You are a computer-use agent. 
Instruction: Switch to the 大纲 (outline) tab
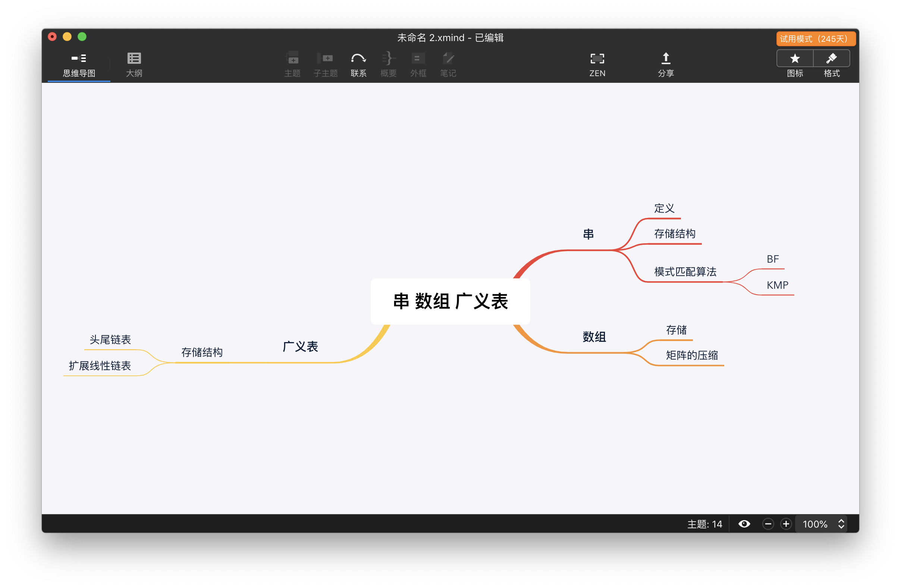[134, 63]
